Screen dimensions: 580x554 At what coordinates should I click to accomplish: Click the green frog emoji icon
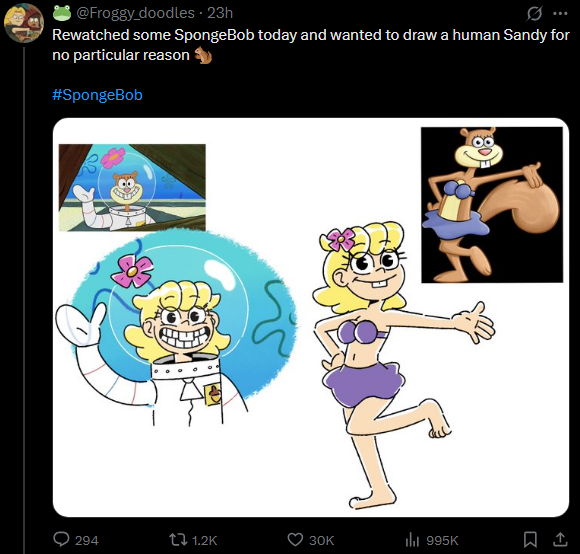click(x=62, y=13)
